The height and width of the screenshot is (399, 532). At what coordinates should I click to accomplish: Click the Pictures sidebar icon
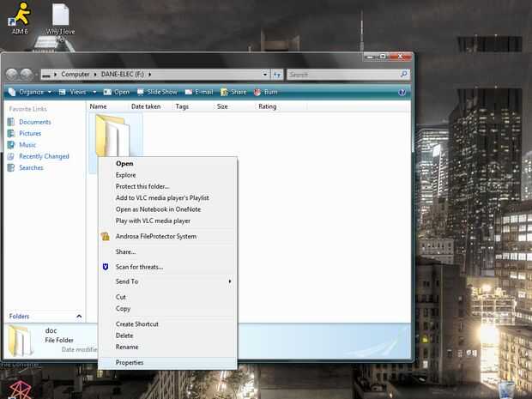pyautogui.click(x=11, y=133)
